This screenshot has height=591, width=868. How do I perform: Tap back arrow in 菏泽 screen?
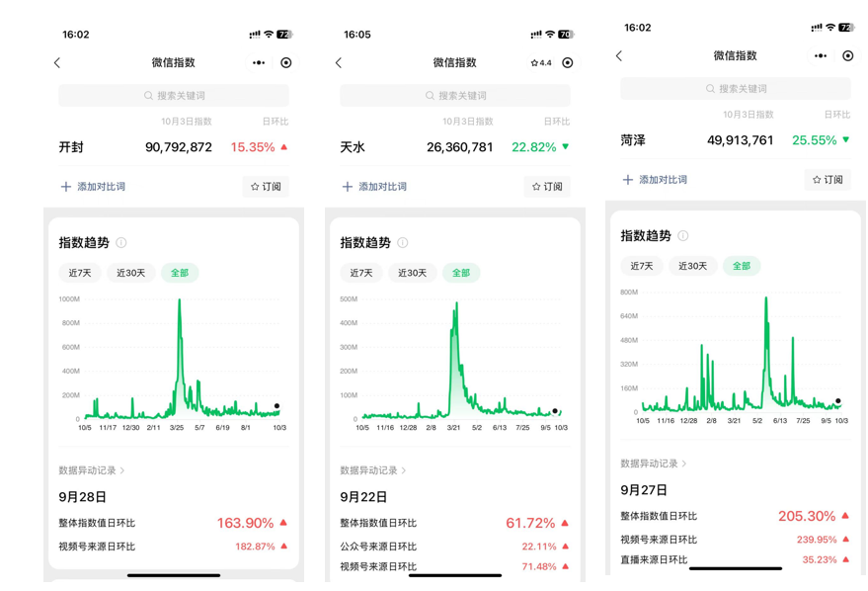[619, 55]
